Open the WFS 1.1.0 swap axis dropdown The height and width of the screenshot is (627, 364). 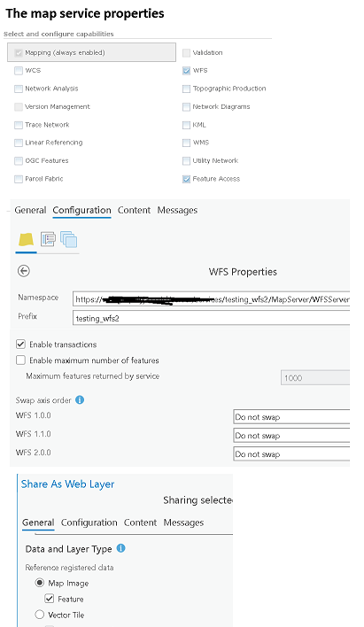click(x=291, y=435)
